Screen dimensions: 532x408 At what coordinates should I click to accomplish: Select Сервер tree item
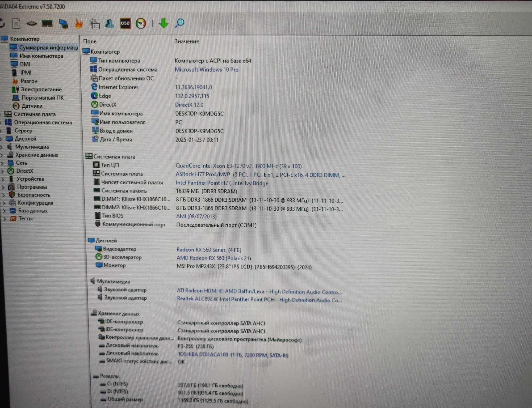(19, 131)
